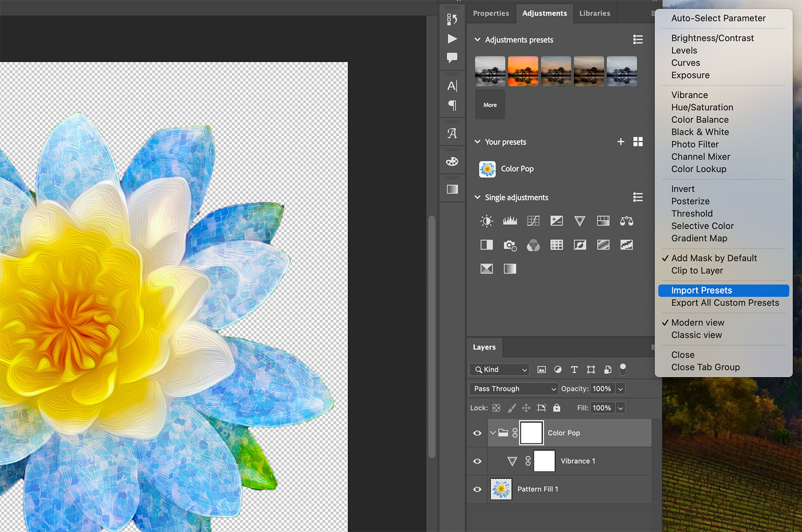Collapse the Color Pop group layer
The image size is (802, 532).
(493, 433)
